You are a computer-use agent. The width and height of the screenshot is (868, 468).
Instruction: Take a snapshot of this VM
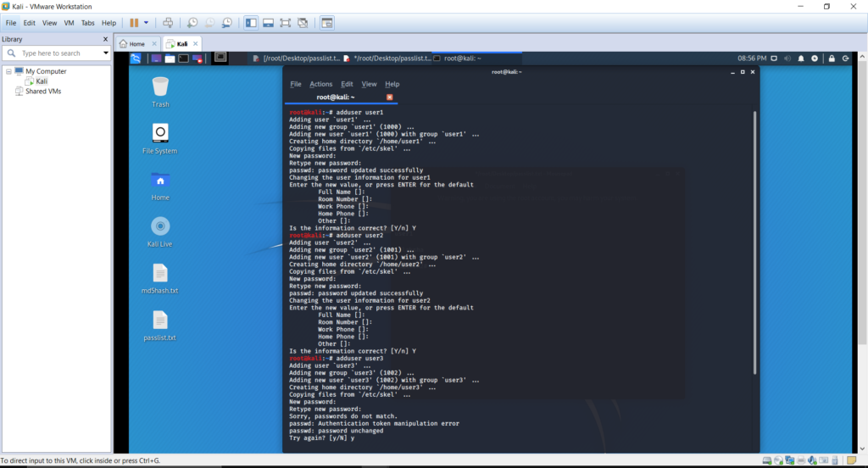(192, 23)
